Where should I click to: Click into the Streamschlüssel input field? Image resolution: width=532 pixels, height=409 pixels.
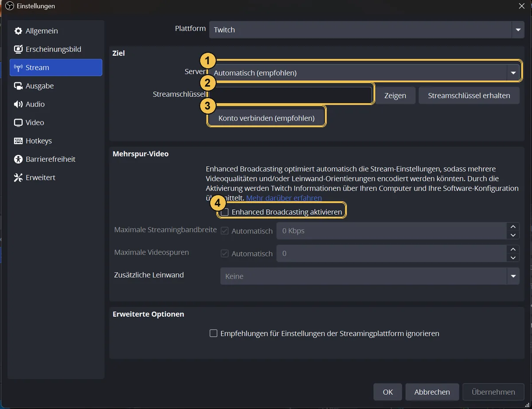click(x=290, y=95)
